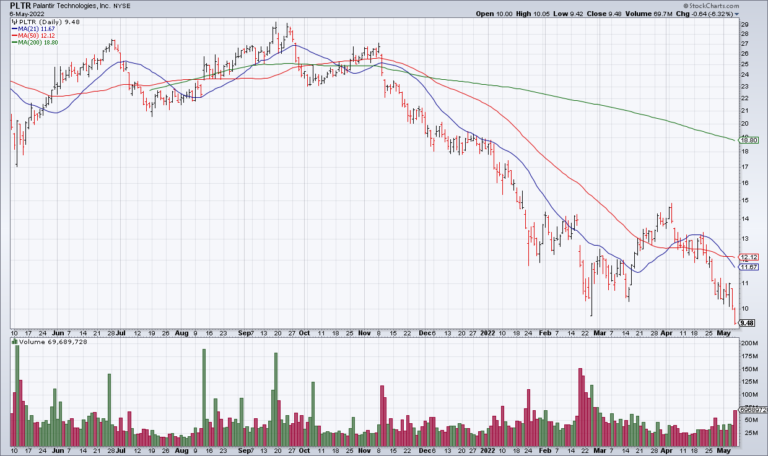Click the Chg -0.64 (-6.32%) value
768x456 pixels.
tap(704, 14)
